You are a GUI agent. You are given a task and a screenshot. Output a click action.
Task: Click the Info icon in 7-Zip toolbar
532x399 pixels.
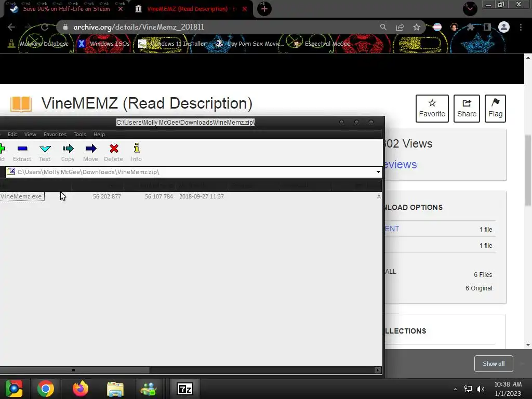point(137,148)
